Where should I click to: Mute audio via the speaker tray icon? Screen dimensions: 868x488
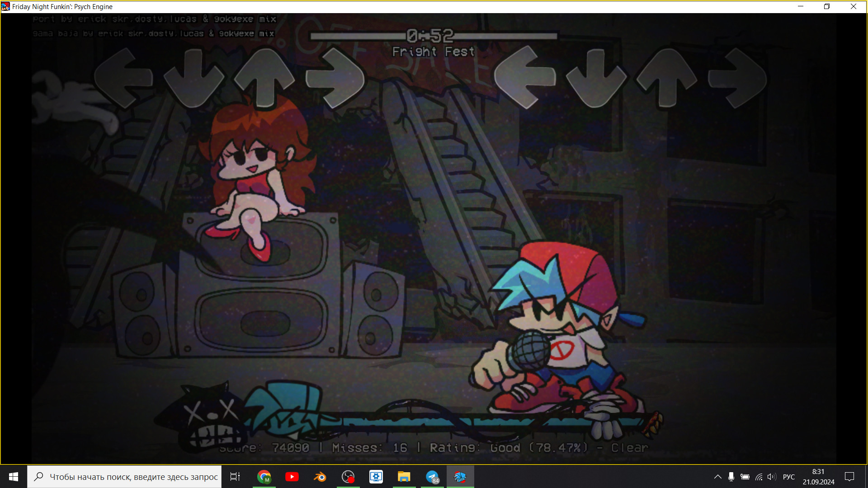click(771, 477)
